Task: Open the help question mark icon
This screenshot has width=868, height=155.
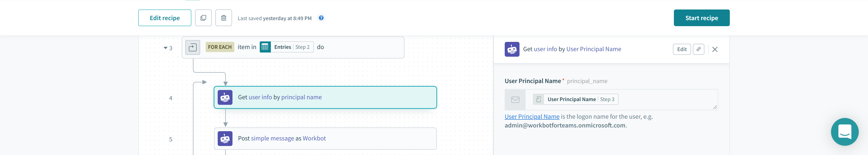Action: coord(321,18)
